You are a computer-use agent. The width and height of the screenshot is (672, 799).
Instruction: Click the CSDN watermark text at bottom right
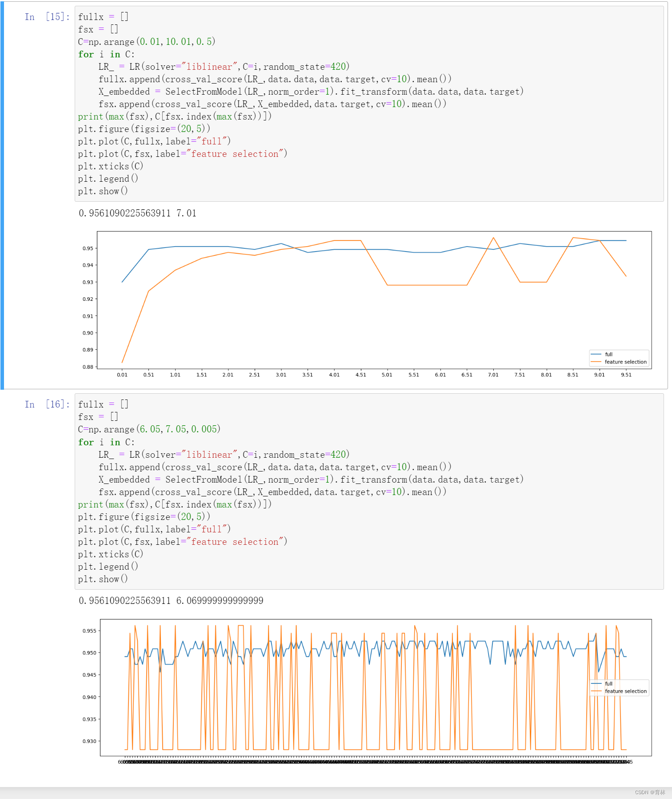(650, 792)
